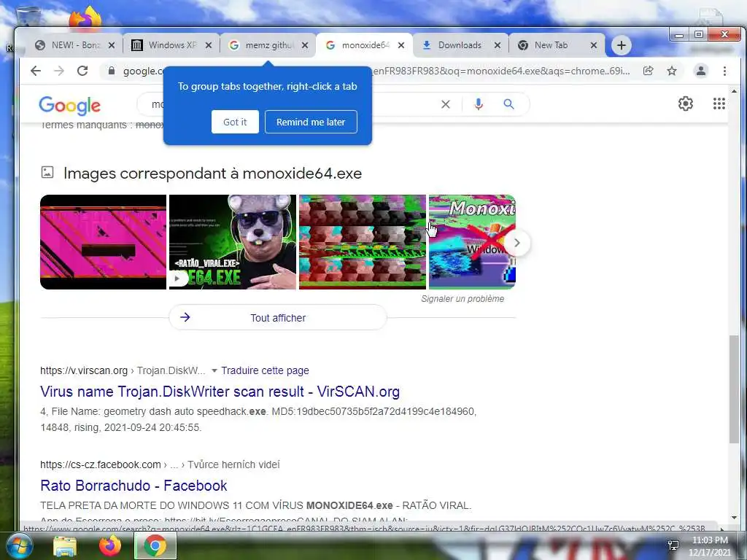The image size is (747, 560).
Task: Open a new tab with plus button
Action: pos(621,45)
